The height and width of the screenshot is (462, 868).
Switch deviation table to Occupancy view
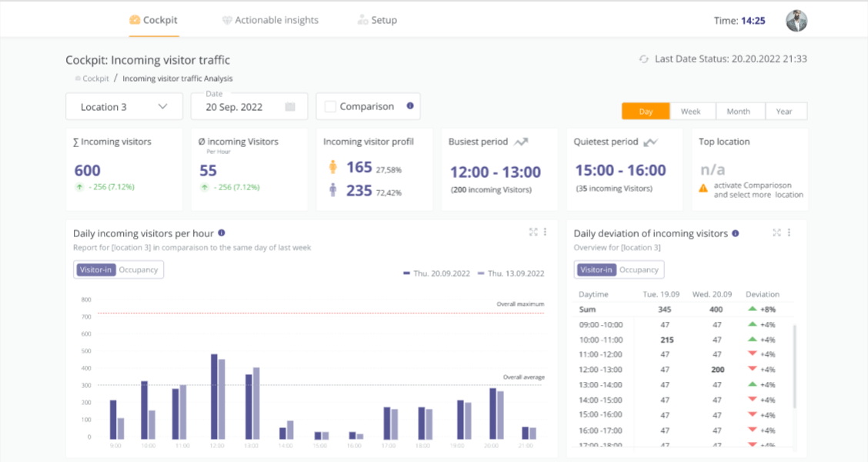[x=639, y=269]
